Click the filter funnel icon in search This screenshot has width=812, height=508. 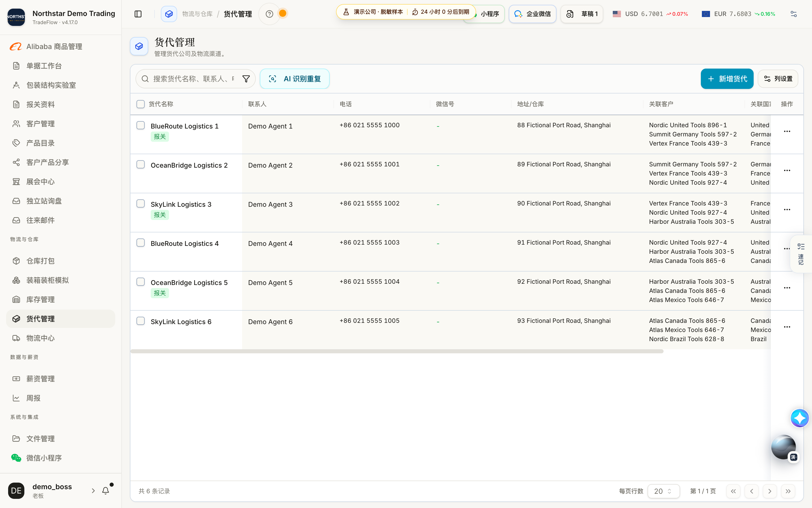(246, 79)
